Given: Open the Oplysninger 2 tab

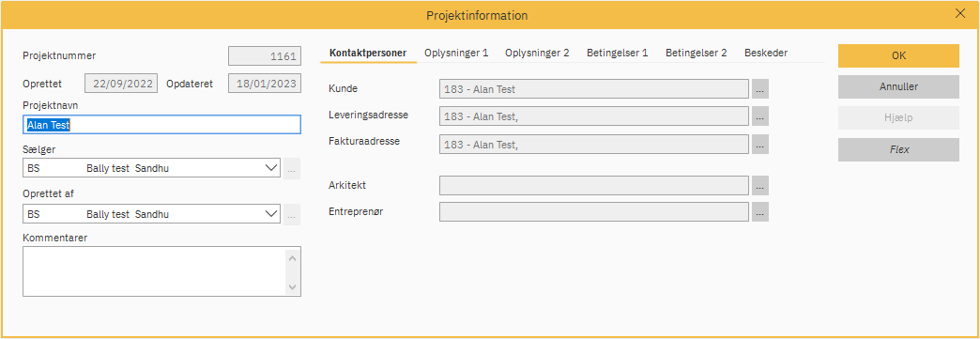Looking at the screenshot, I should tap(538, 54).
